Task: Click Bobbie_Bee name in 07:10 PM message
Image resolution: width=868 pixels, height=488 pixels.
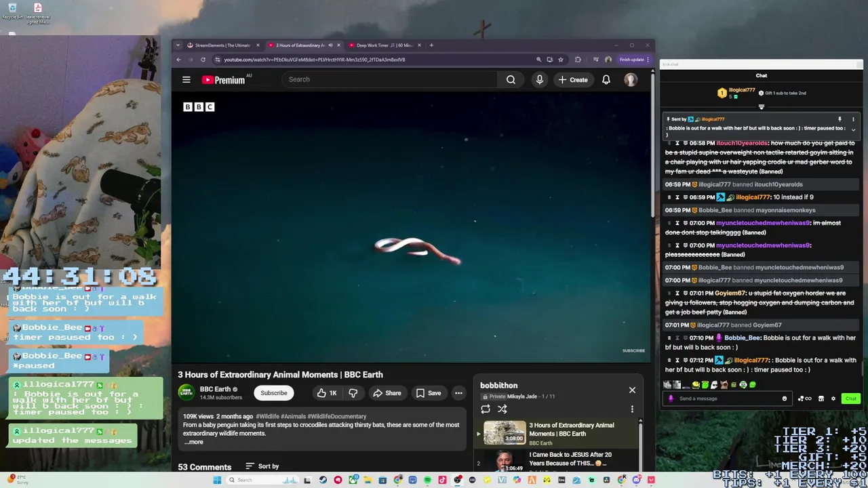Action: pos(743,338)
